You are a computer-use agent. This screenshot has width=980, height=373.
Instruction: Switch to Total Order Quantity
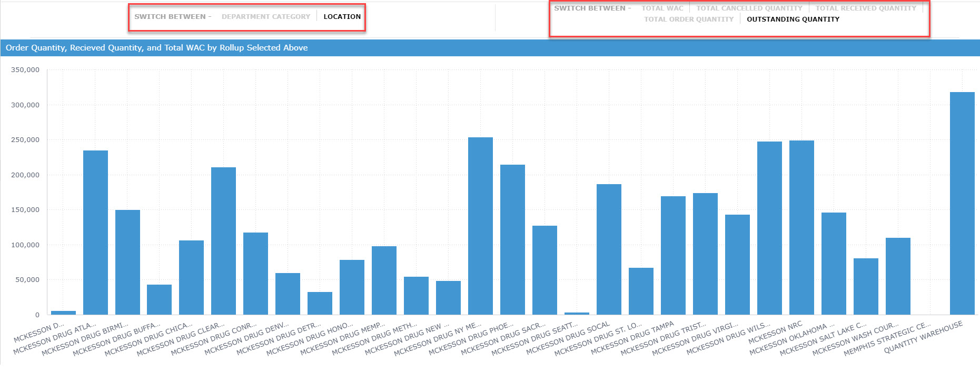[689, 19]
